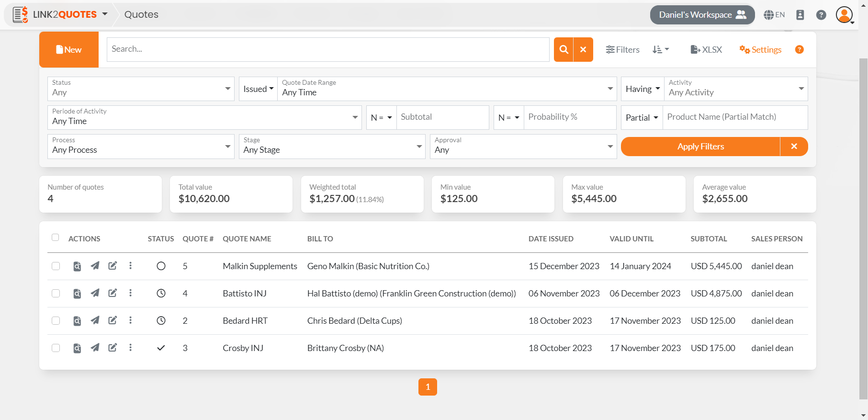Open the Quote Date Range dropdown
This screenshot has width=868, height=420.
pos(447,89)
